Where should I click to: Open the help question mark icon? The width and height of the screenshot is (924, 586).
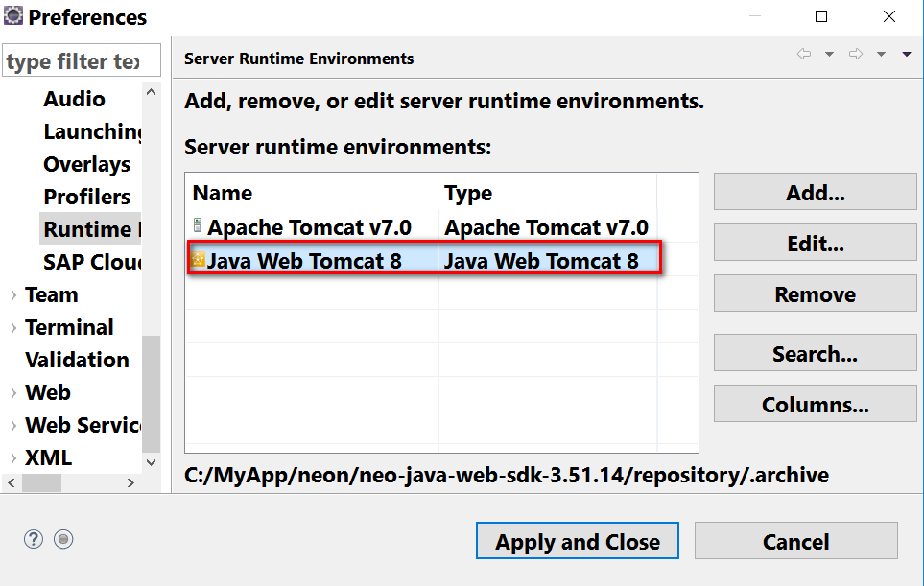(x=34, y=539)
